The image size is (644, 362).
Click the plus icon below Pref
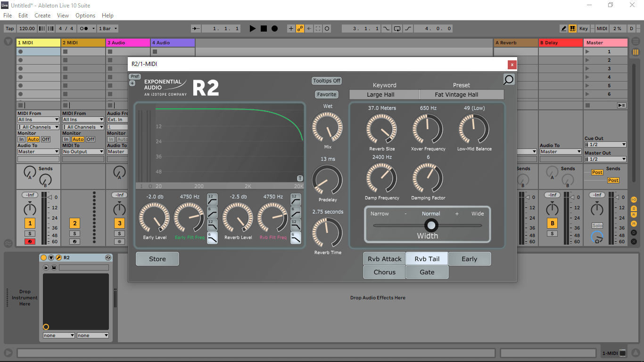point(132,83)
